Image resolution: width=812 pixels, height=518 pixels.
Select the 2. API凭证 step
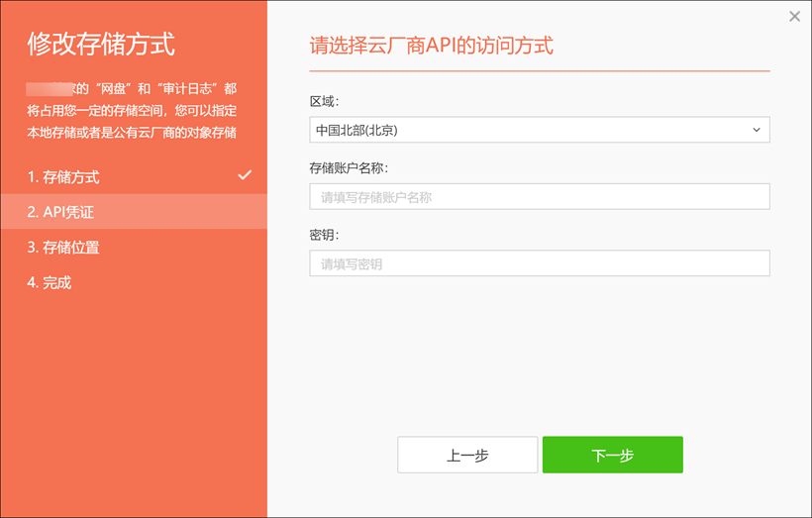point(61,212)
